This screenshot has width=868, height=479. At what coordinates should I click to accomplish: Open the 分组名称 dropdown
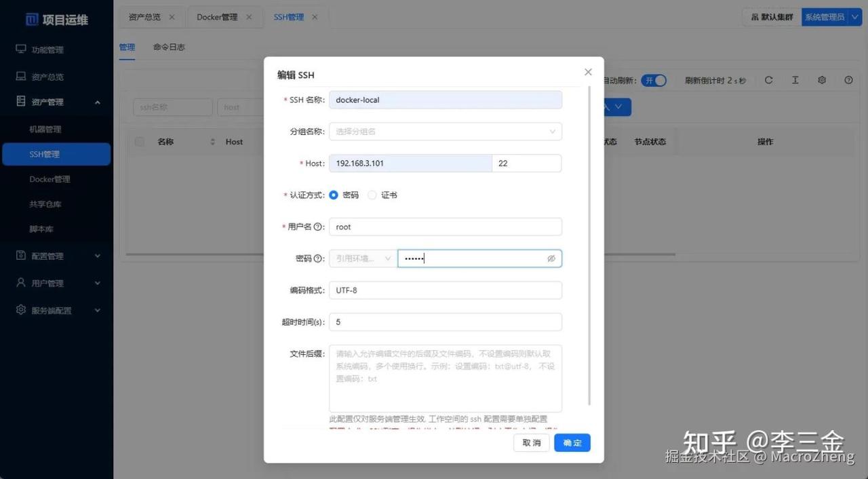[446, 132]
